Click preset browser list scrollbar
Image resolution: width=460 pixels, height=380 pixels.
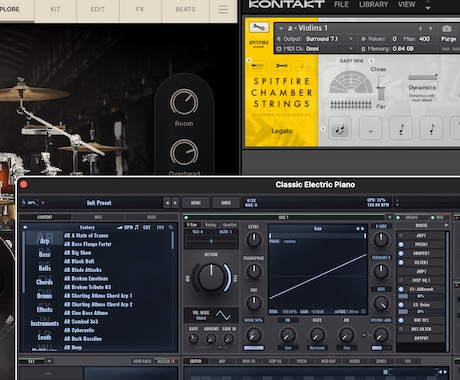[172, 240]
